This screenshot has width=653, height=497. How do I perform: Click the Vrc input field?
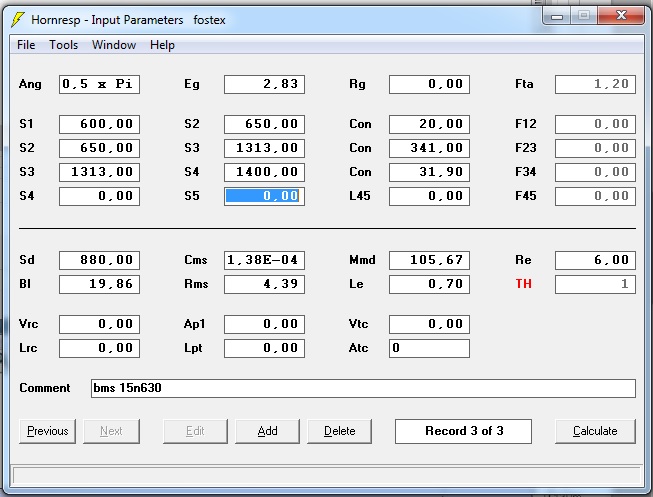click(x=99, y=325)
